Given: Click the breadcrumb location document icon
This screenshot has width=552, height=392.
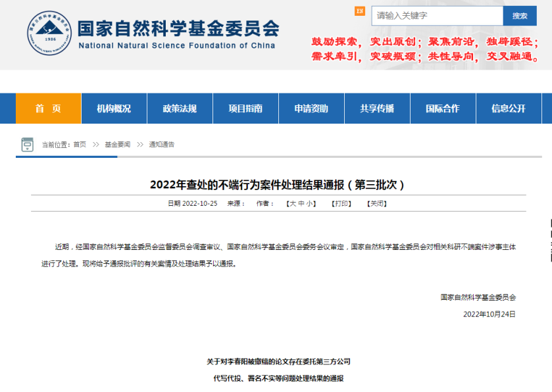Looking at the screenshot, I should click(x=28, y=145).
